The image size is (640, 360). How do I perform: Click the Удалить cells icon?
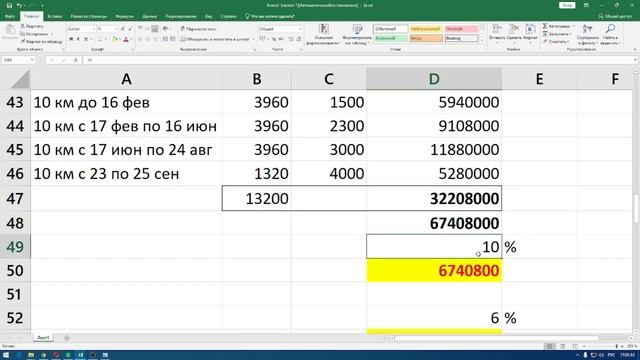pyautogui.click(x=514, y=29)
